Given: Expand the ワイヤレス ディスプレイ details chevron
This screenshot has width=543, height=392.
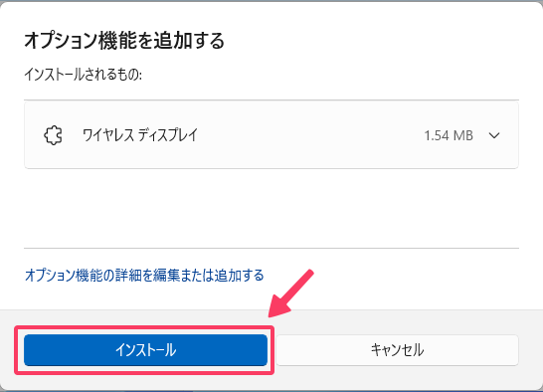Looking at the screenshot, I should pyautogui.click(x=494, y=135).
